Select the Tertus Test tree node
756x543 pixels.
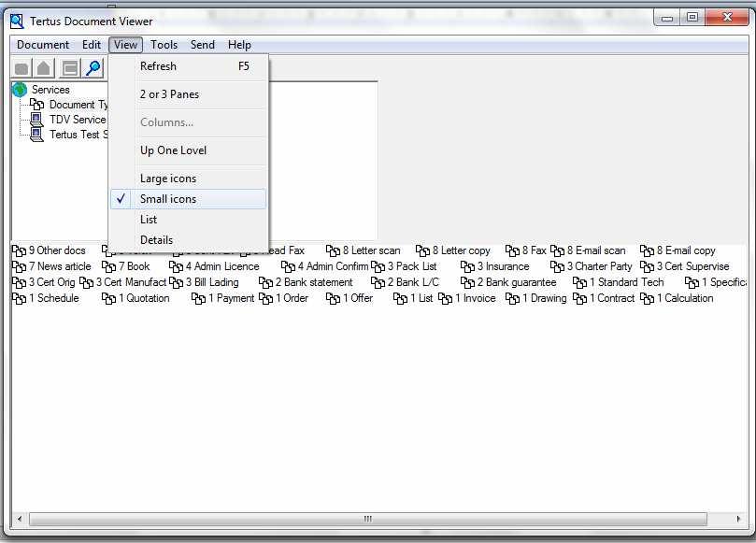(x=78, y=135)
